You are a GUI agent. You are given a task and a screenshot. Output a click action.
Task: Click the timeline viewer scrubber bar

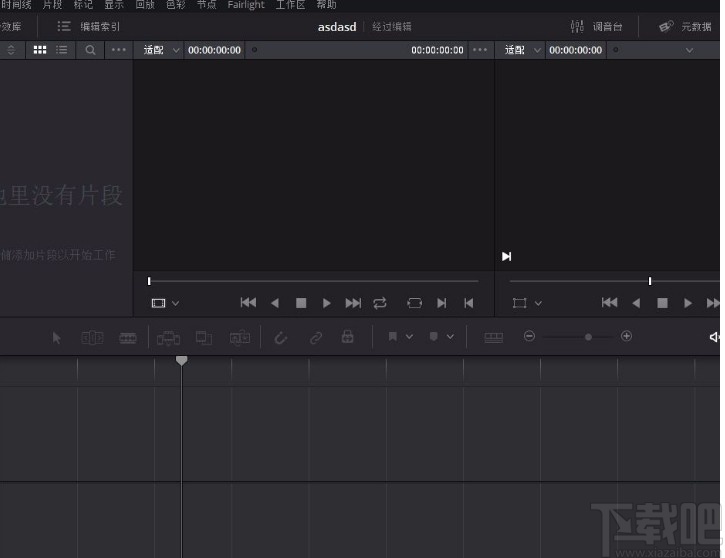pyautogui.click(x=614, y=281)
